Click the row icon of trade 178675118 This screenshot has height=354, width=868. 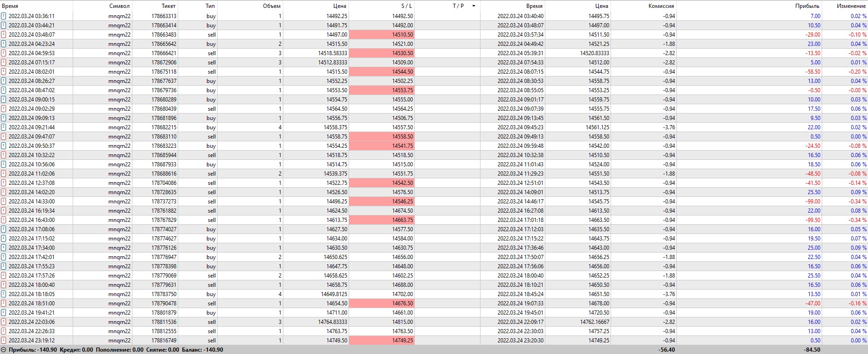tap(4, 72)
